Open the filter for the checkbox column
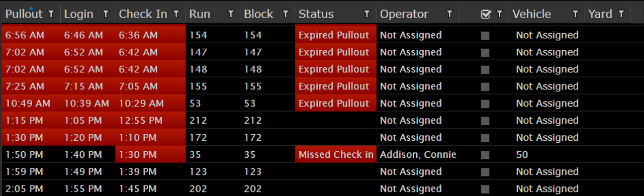 (499, 15)
